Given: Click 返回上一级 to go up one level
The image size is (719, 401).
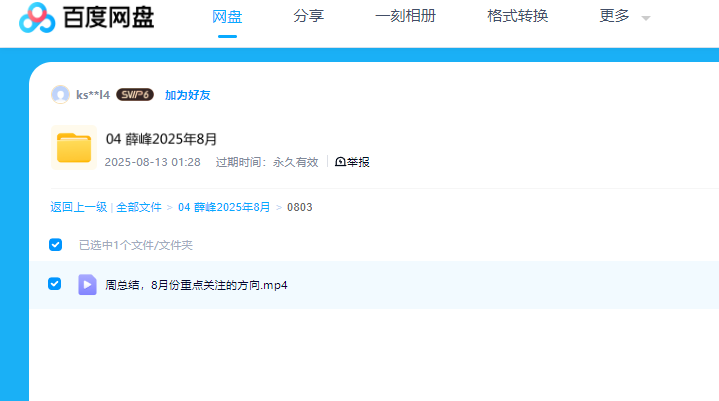Looking at the screenshot, I should [x=78, y=207].
